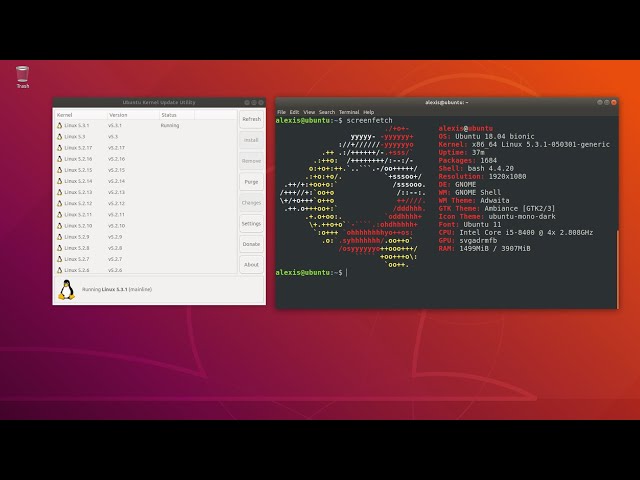Select the 'Linux 5.2.12' kernel name

click(78, 203)
